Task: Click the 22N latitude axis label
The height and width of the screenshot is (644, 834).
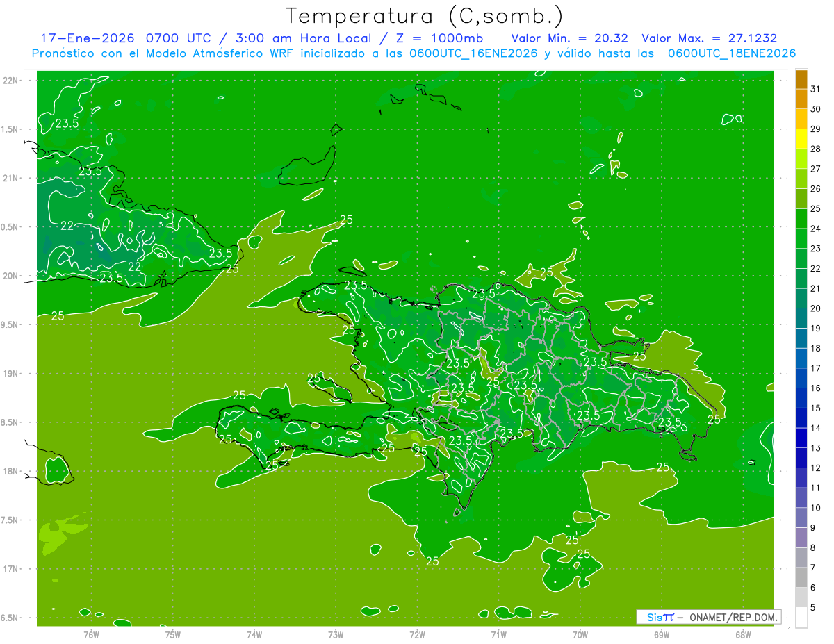Action: tap(11, 81)
